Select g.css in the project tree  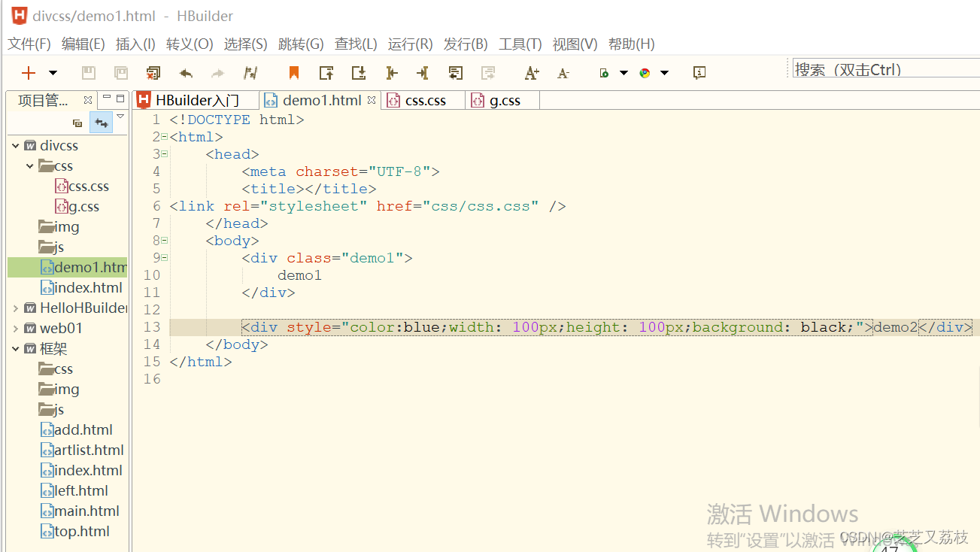(78, 207)
